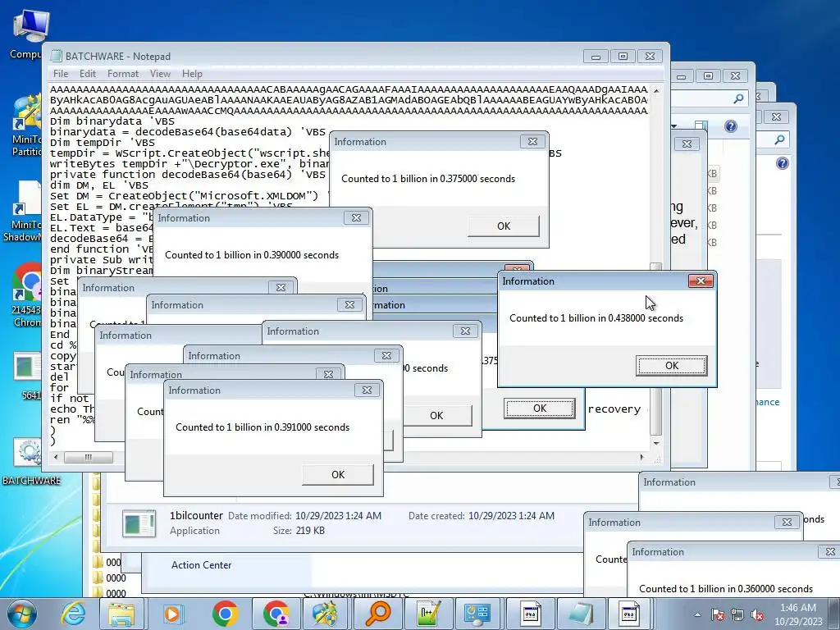Open MiniTool Partition Wizard taskbar icon

[x=325, y=614]
